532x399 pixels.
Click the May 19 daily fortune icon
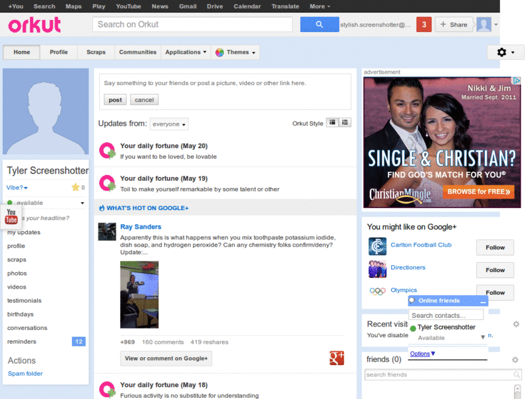click(107, 184)
